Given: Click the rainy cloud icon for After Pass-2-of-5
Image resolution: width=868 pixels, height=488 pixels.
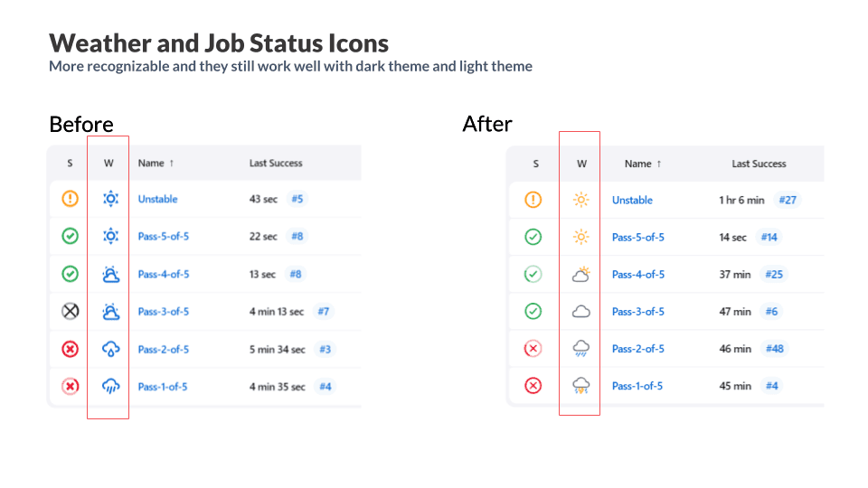Looking at the screenshot, I should tap(581, 349).
